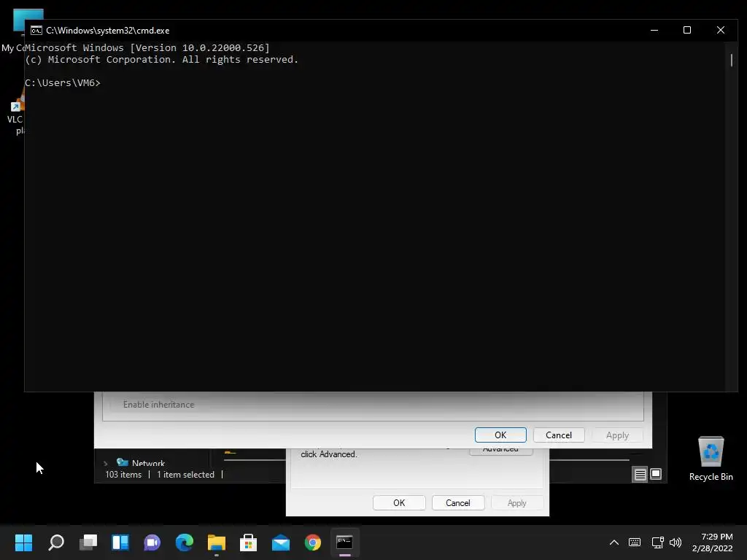This screenshot has height=560, width=747.
Task: Open network status in system tray
Action: click(657, 542)
